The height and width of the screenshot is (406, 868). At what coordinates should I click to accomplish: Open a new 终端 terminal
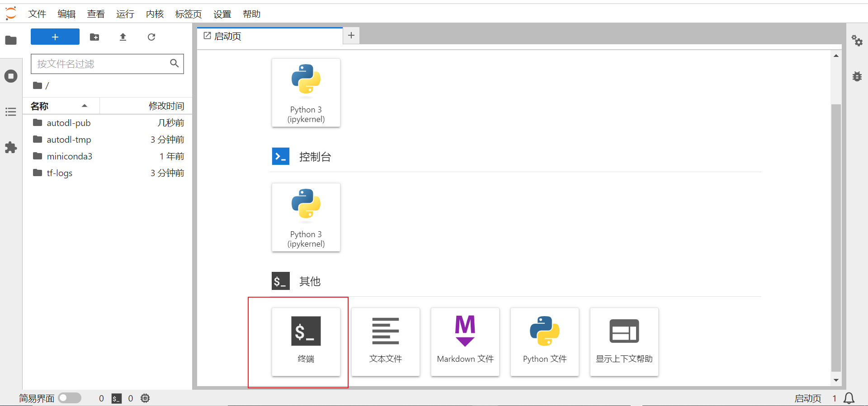tap(306, 342)
